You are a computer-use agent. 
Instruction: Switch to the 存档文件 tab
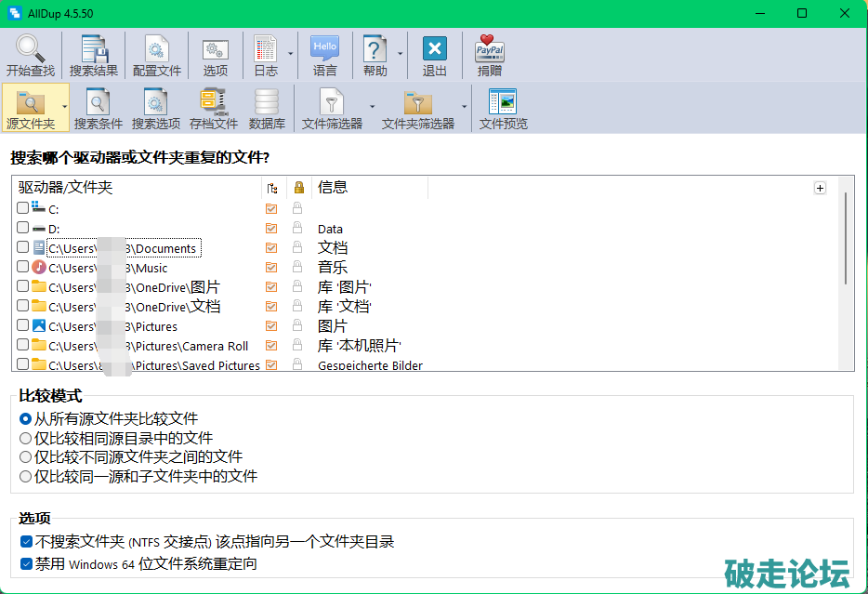(214, 108)
